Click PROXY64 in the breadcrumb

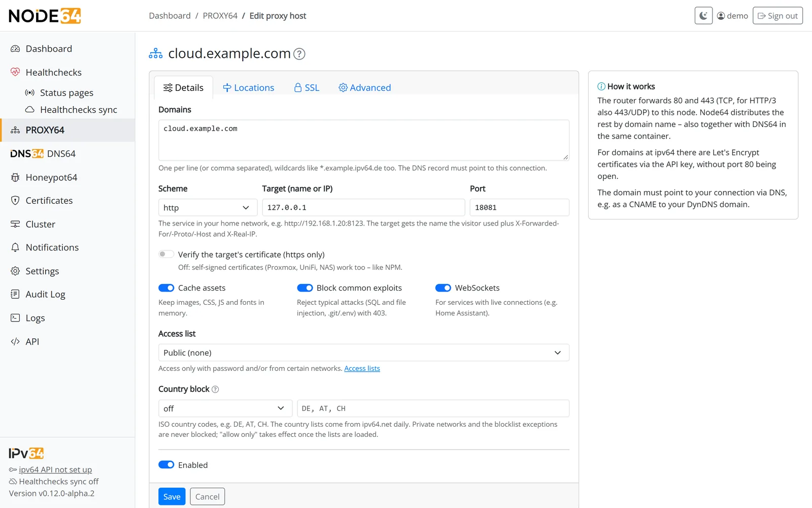tap(220, 16)
